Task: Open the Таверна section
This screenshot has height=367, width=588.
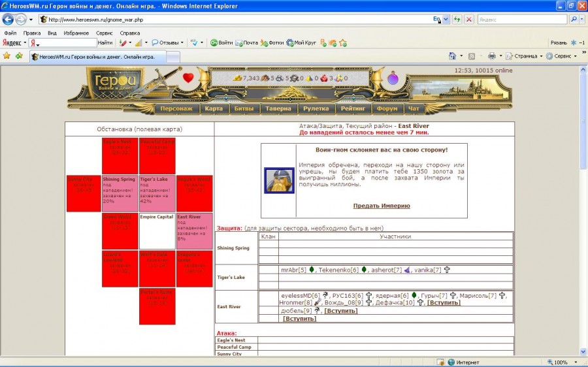Action: tap(278, 108)
